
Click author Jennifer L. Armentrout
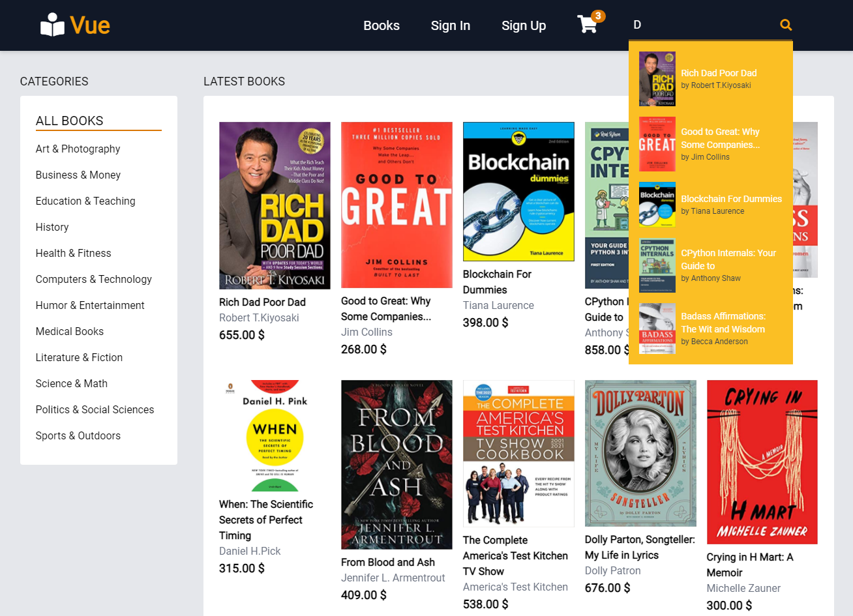coord(393,578)
